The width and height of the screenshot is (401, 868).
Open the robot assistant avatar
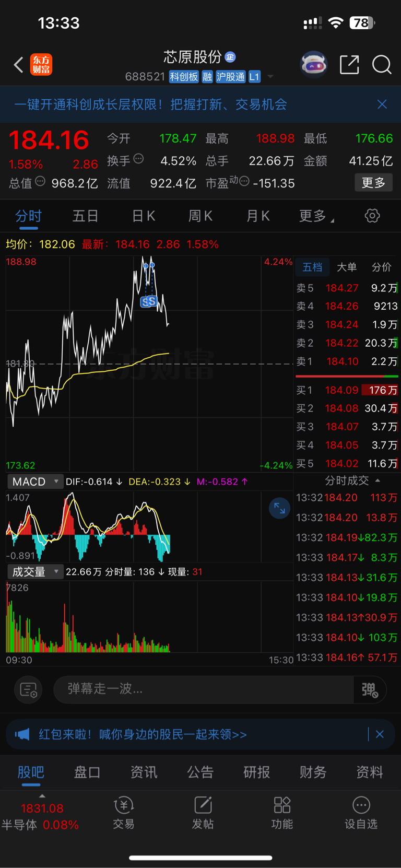coord(314,64)
